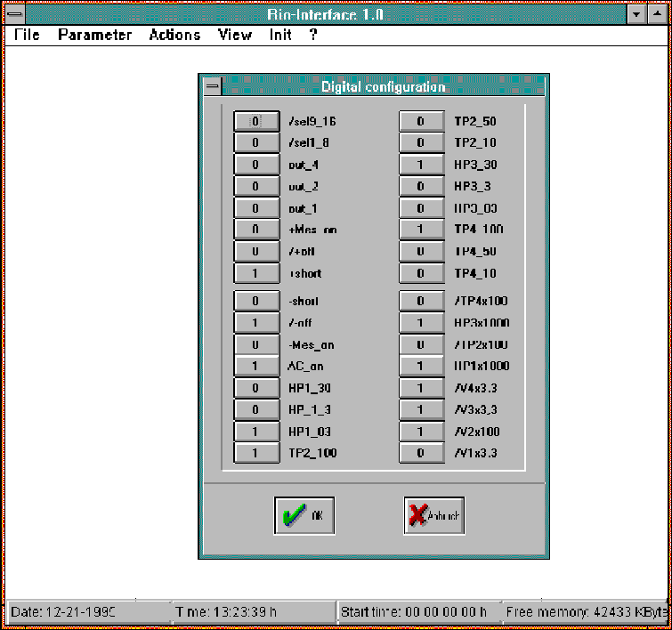Open the Init menu
This screenshot has width=672, height=630.
[x=280, y=36]
